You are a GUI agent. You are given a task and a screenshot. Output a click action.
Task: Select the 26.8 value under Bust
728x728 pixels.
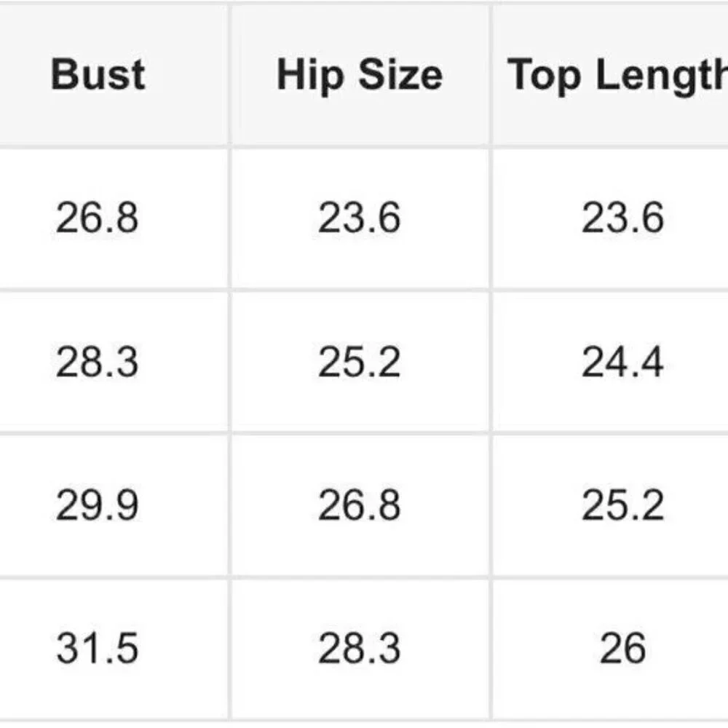point(97,218)
